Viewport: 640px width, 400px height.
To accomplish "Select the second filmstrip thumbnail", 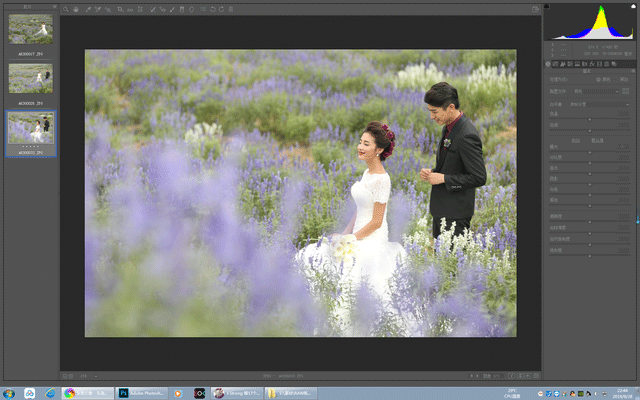I will (x=31, y=78).
